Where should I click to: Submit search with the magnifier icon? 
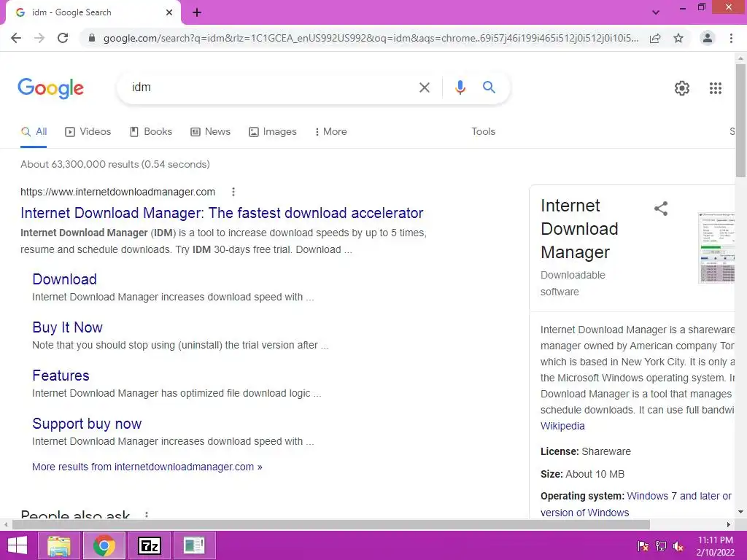[489, 87]
